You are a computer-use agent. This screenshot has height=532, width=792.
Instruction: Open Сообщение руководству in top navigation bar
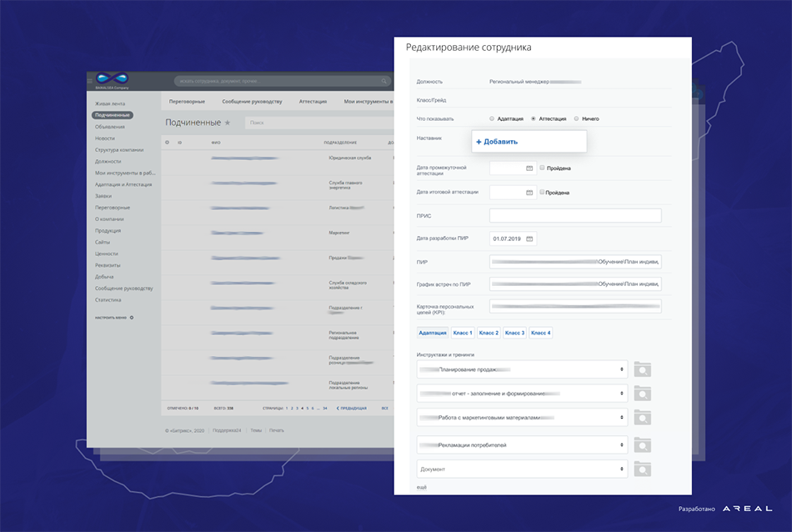coord(252,102)
